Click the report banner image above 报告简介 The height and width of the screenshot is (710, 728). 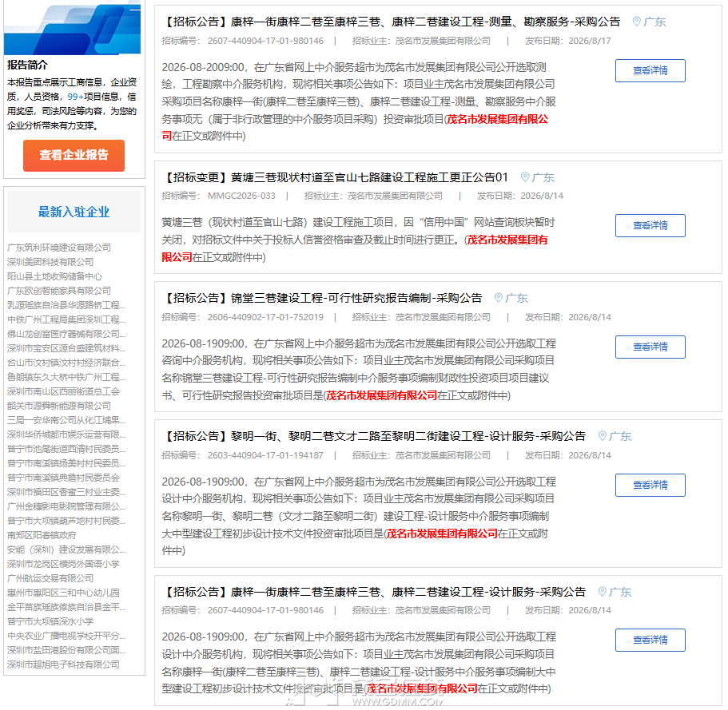[73, 27]
